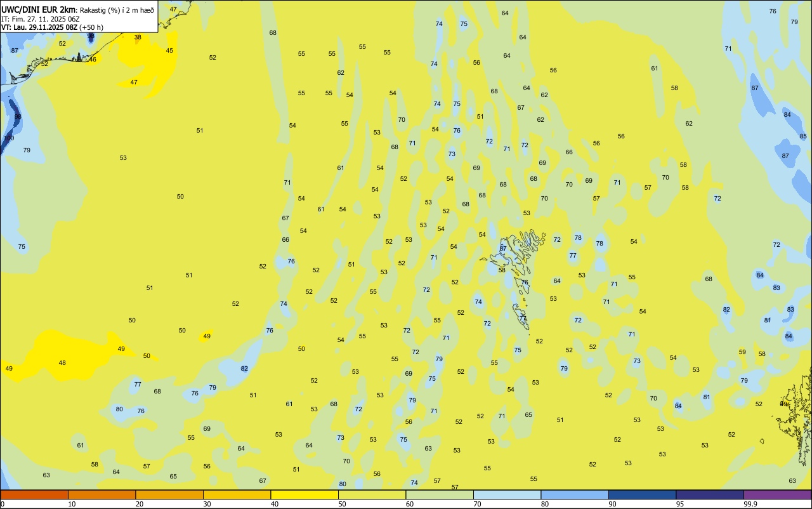The image size is (812, 509).
Task: Click the '(+50 h)' forecast offset text
Action: click(x=91, y=27)
